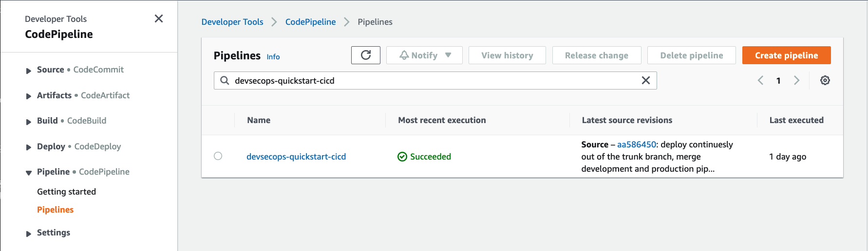Open source revision aa586450 link
The width and height of the screenshot is (868, 251).
pyautogui.click(x=637, y=144)
